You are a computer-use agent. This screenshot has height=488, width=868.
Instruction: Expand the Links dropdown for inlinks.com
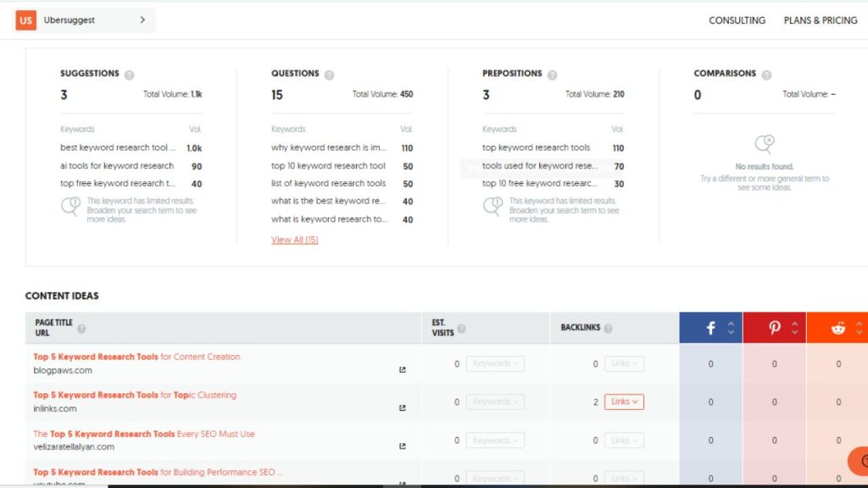point(624,402)
